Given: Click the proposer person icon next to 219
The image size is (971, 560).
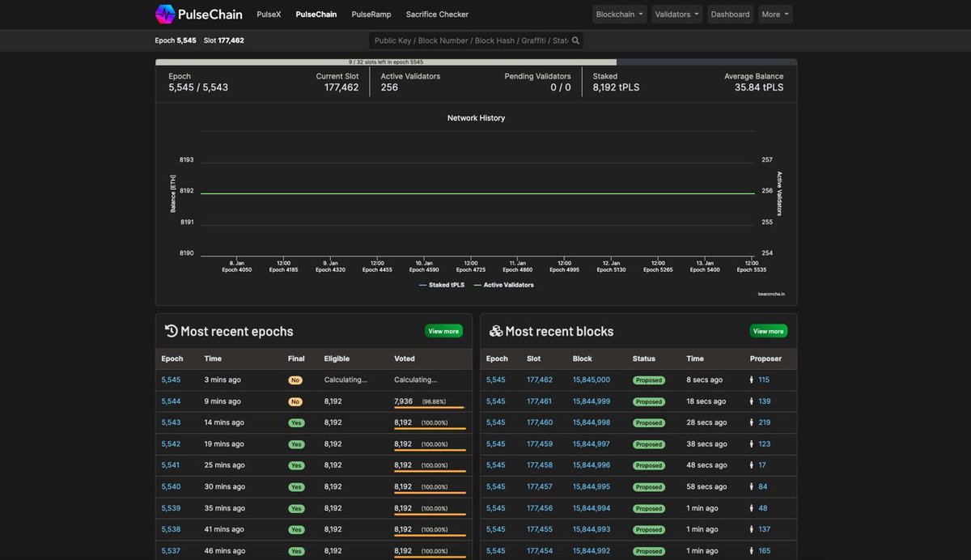Looking at the screenshot, I should click(752, 422).
